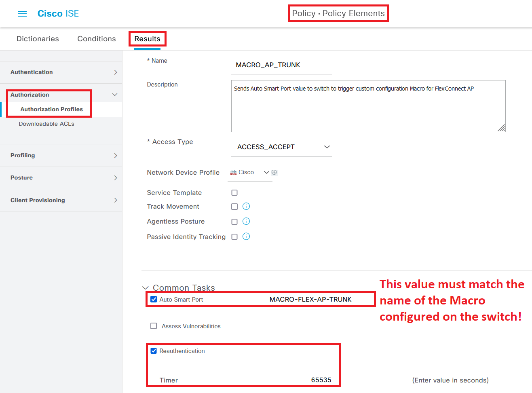
Task: Open Downloadable ACLs from the sidebar
Action: click(x=46, y=124)
